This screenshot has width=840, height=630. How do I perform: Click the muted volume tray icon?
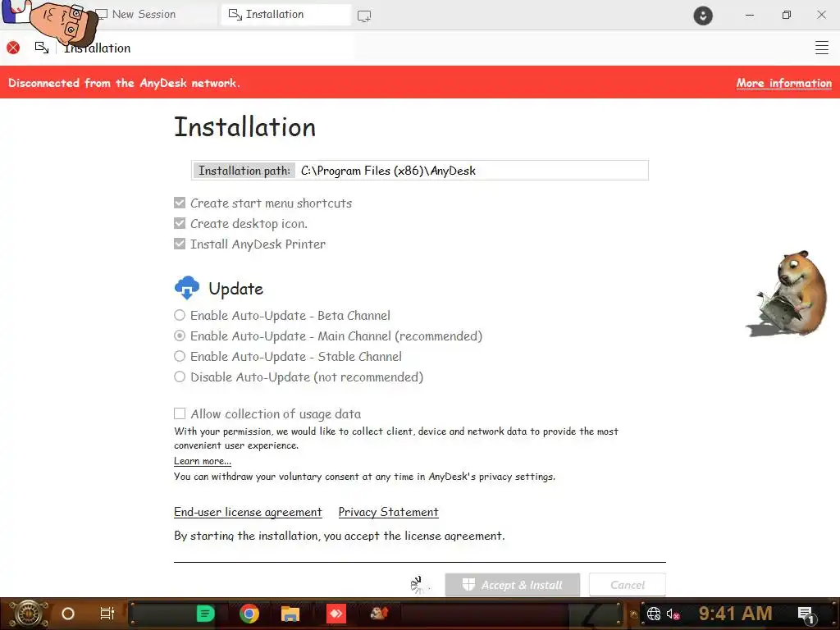[x=673, y=614]
